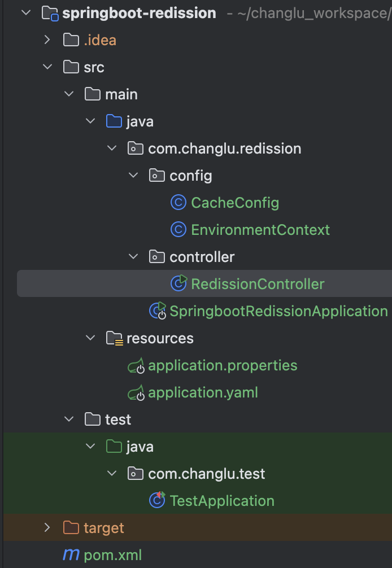Collapse the com.changlu.test package chevron
Screen dimensions: 392x568
[x=112, y=474]
